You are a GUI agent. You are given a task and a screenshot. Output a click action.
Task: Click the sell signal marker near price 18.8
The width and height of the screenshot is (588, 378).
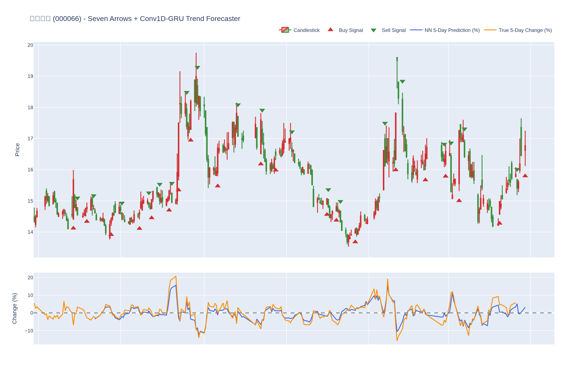[x=402, y=81]
